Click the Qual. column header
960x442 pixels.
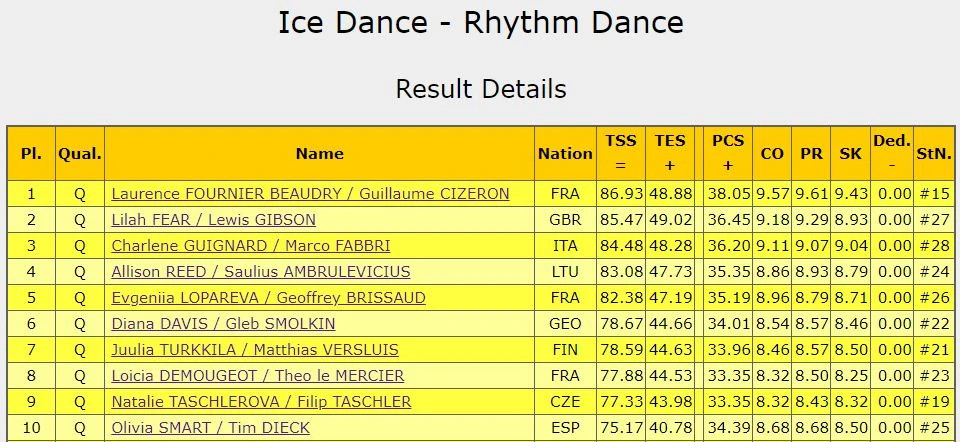click(80, 154)
